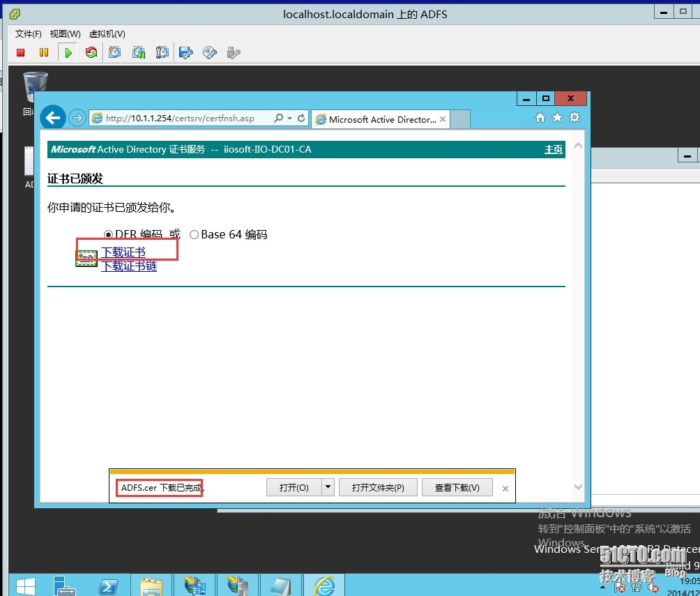Take a snapshot with the clock snapshot icon
Viewport: 700px width, 596px height.
[x=115, y=53]
